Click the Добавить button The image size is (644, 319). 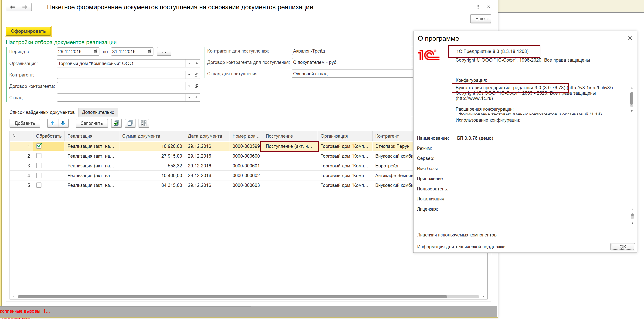tap(25, 123)
